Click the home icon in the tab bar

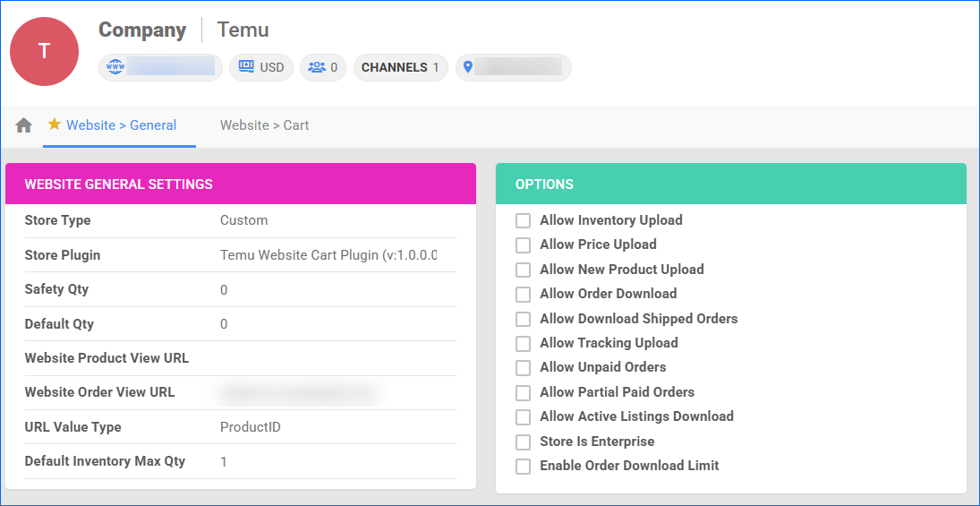[x=24, y=125]
